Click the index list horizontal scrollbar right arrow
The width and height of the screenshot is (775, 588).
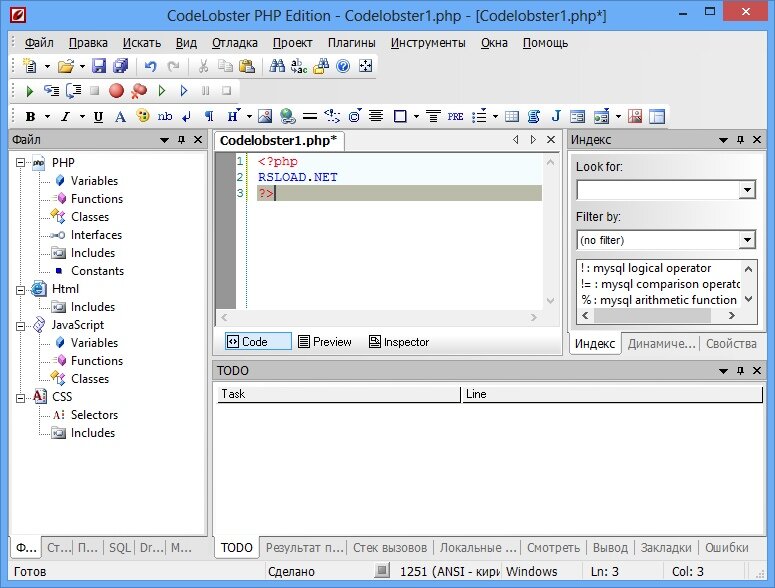pos(732,315)
